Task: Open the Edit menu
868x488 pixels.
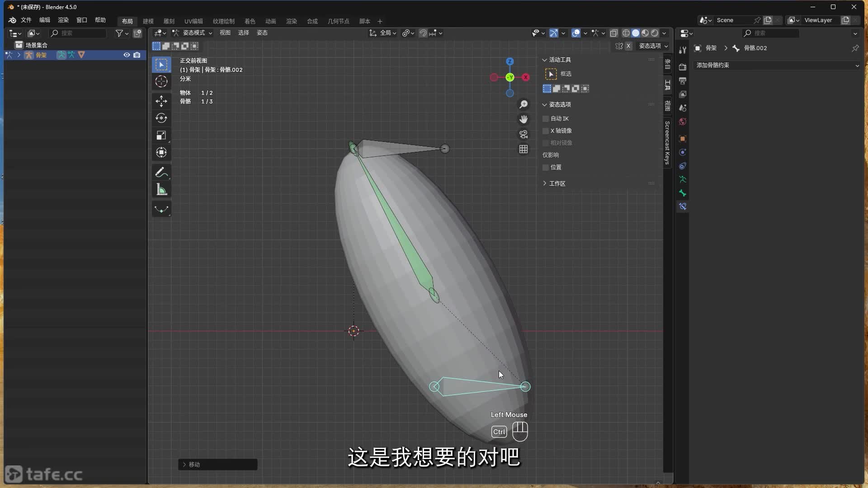Action: [45, 20]
